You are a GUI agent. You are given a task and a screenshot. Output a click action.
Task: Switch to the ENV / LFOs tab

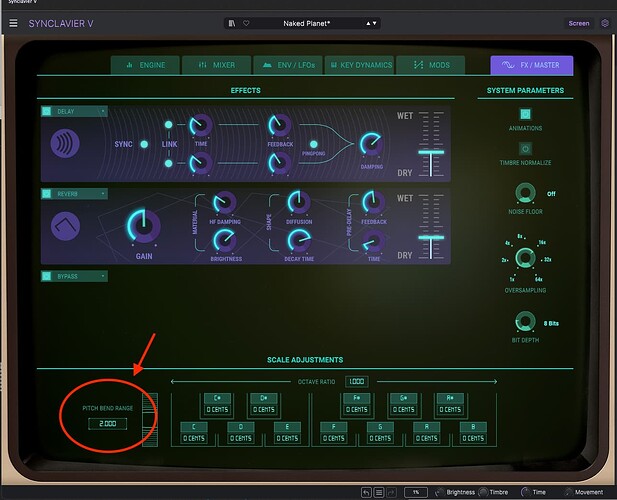(x=288, y=65)
